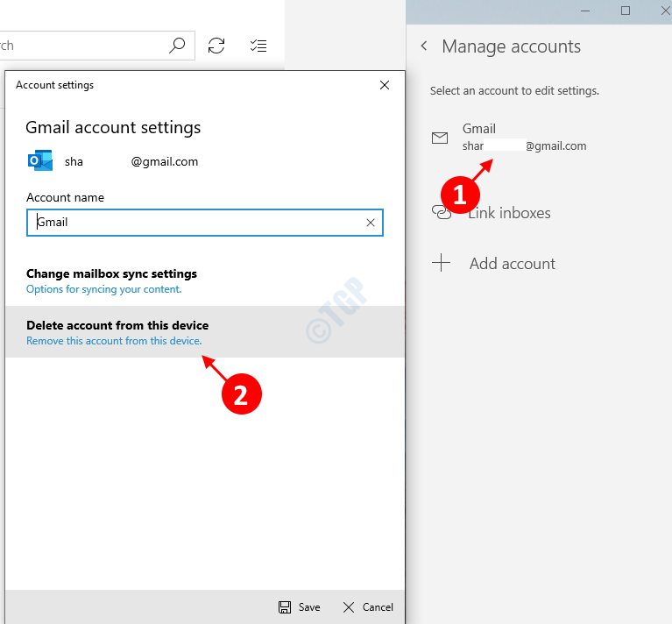Minimize the Mail window
The image size is (672, 624).
coord(585,11)
